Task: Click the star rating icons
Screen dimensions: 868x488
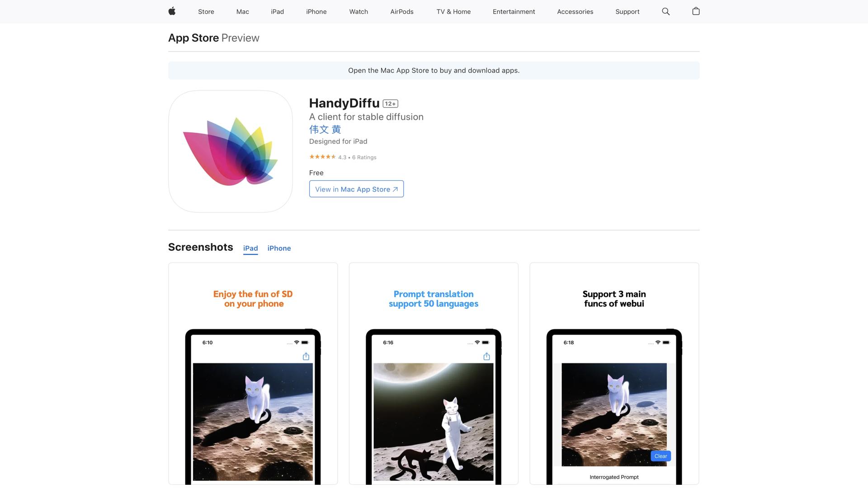Action: click(322, 157)
